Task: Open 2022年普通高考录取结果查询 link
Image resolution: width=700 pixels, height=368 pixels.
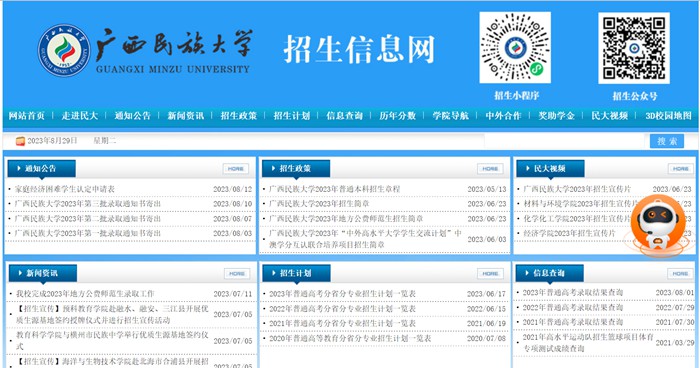Action: 573,307
